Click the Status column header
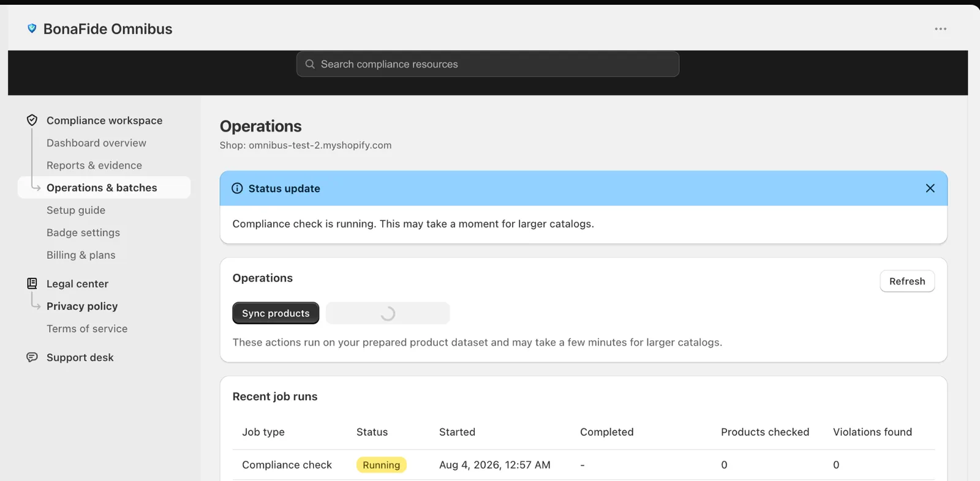Viewport: 980px width, 481px height. coord(372,431)
